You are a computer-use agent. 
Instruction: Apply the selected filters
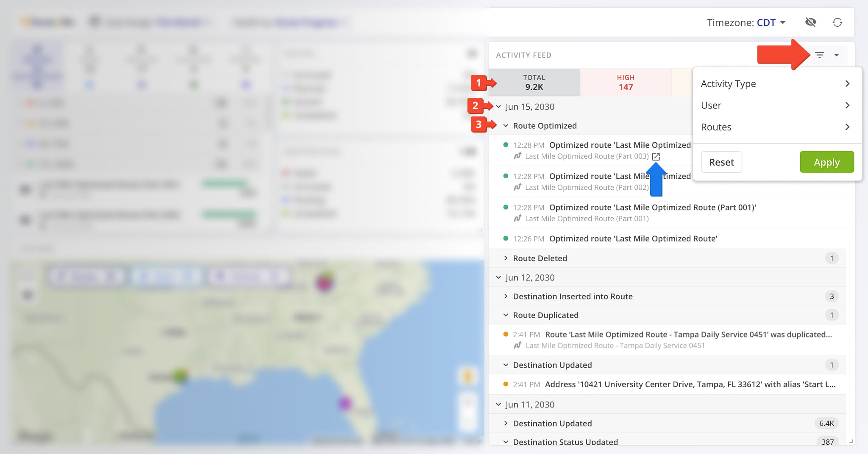(x=826, y=162)
